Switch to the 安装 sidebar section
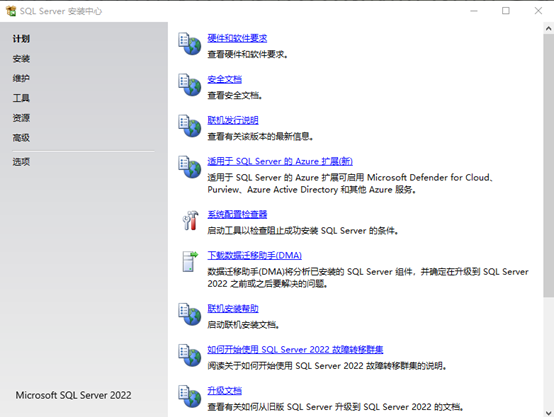 (21, 59)
